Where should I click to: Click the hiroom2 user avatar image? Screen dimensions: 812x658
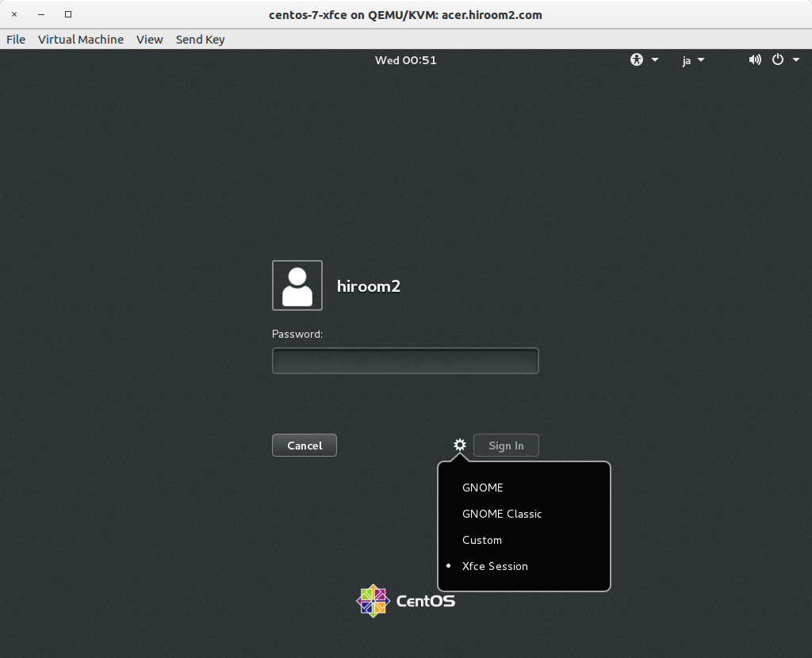point(297,285)
